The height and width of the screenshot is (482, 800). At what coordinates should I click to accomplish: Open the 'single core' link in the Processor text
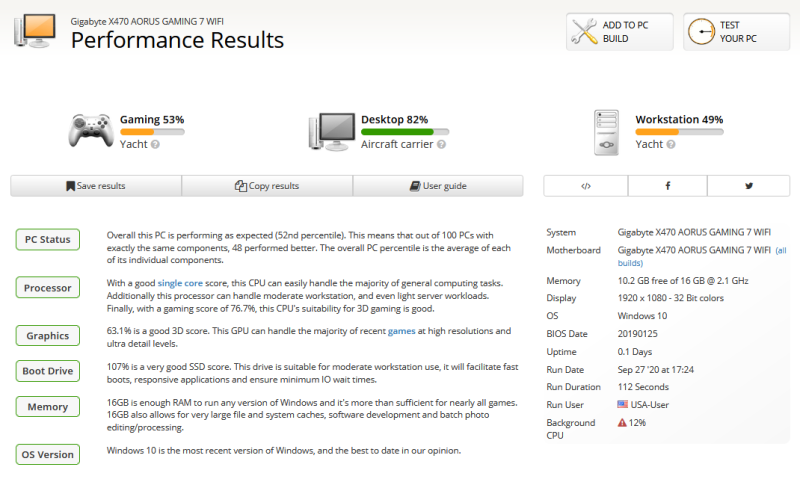(180, 283)
